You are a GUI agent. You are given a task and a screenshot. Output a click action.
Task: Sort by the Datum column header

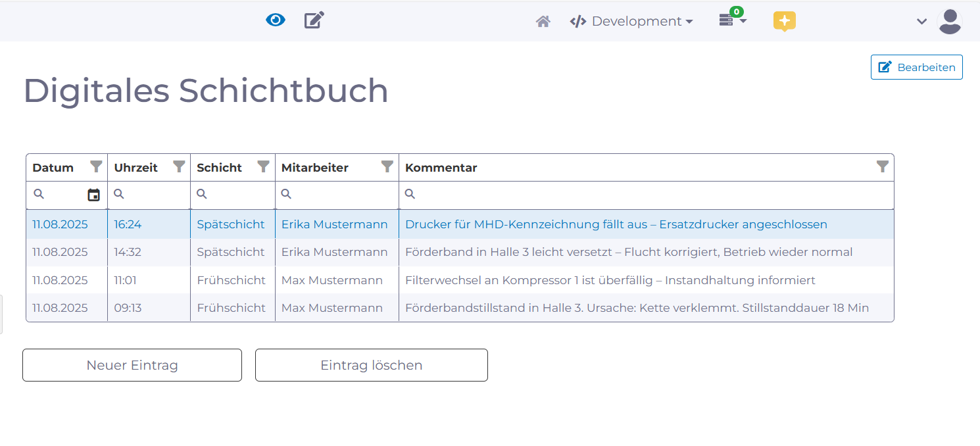(x=53, y=168)
